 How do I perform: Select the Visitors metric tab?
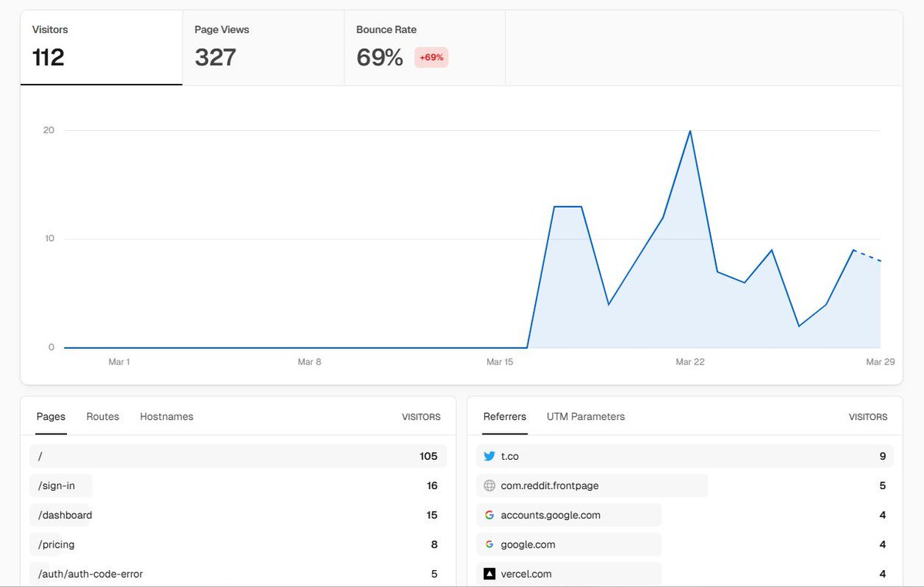tap(102, 48)
